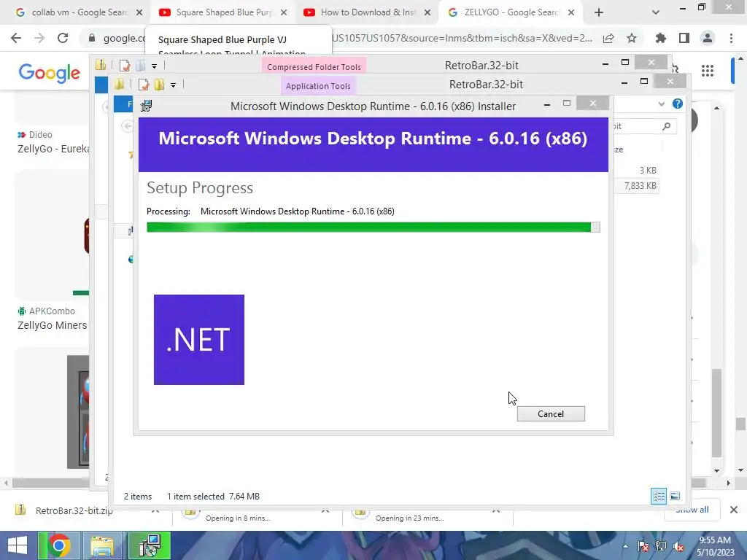Switch to Chrome from the taskbar
The image size is (747, 560).
pos(59,545)
